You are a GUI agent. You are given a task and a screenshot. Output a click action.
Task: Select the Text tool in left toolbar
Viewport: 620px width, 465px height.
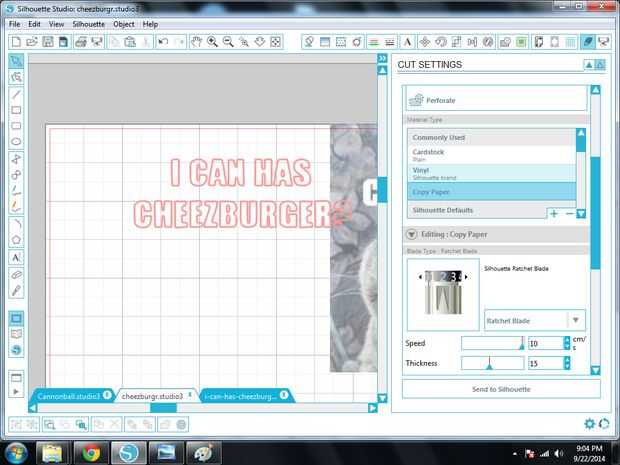[x=16, y=258]
